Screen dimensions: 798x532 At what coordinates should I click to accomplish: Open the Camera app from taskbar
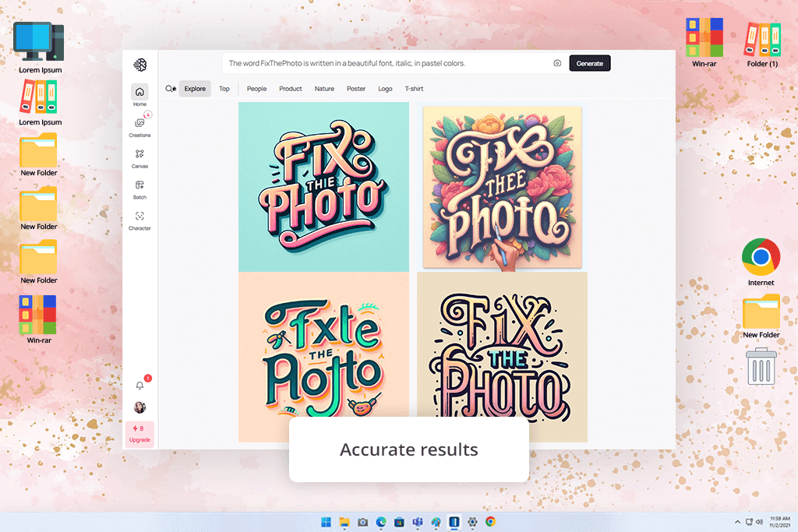click(363, 522)
